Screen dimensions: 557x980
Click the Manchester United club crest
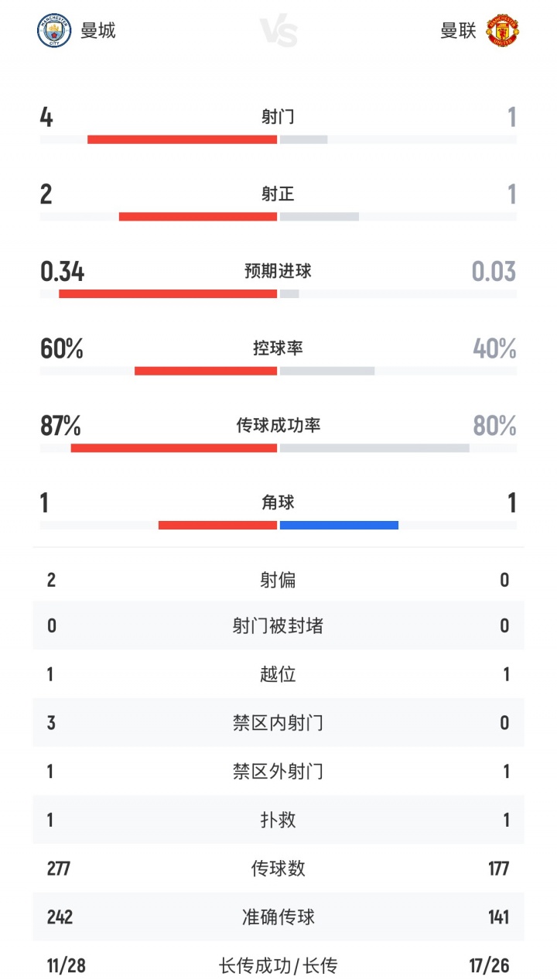(502, 31)
